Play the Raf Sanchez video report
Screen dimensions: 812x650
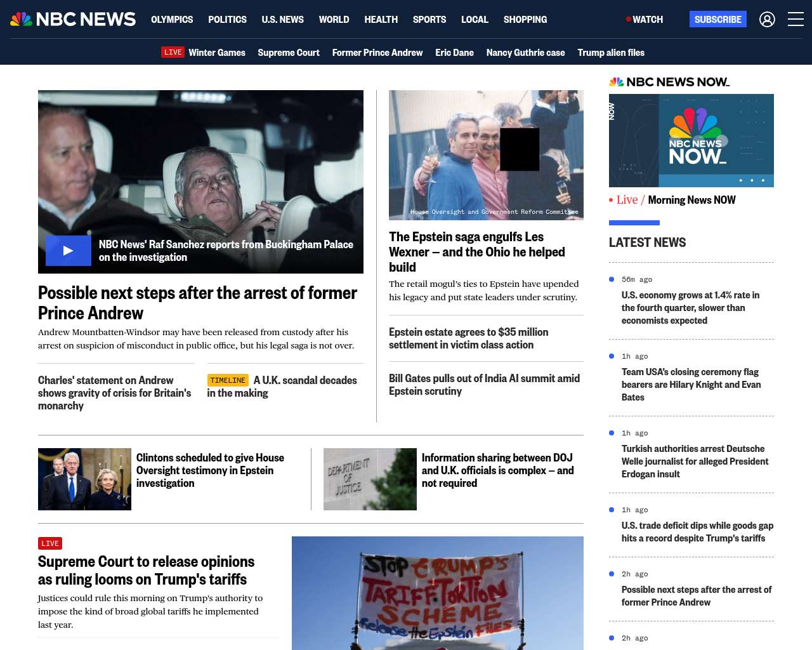69,251
